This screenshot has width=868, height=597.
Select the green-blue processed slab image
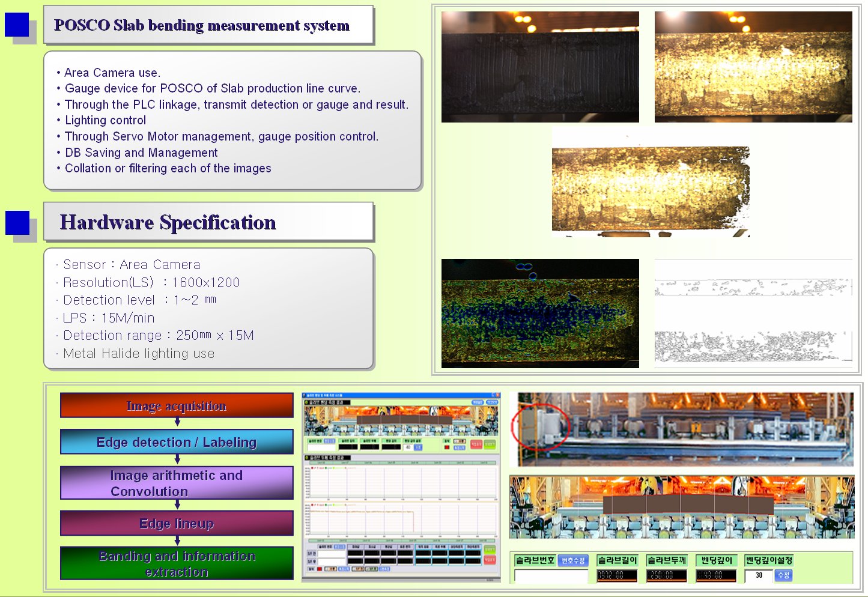(540, 313)
